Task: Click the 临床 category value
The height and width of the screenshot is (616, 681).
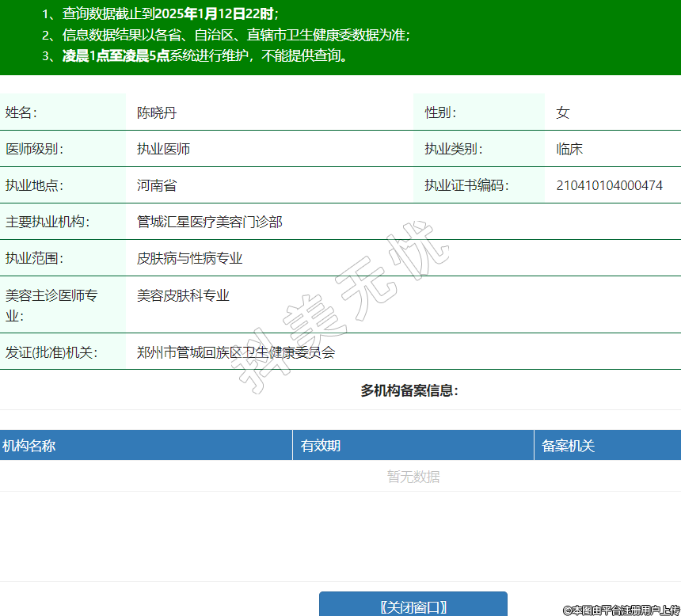Action: coord(569,149)
